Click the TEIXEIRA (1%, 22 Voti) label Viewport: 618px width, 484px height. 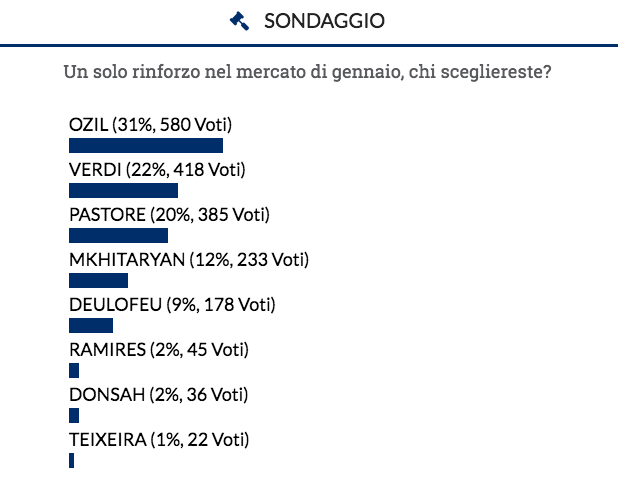[158, 439]
